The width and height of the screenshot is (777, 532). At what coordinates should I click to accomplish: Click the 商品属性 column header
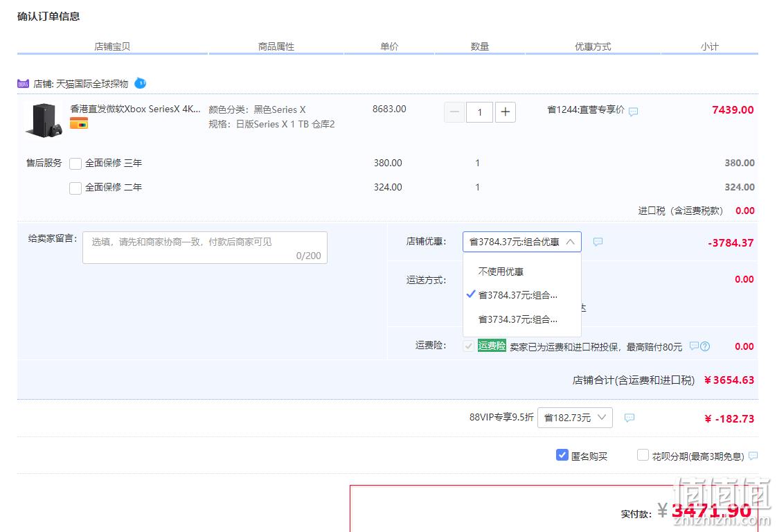pos(276,46)
